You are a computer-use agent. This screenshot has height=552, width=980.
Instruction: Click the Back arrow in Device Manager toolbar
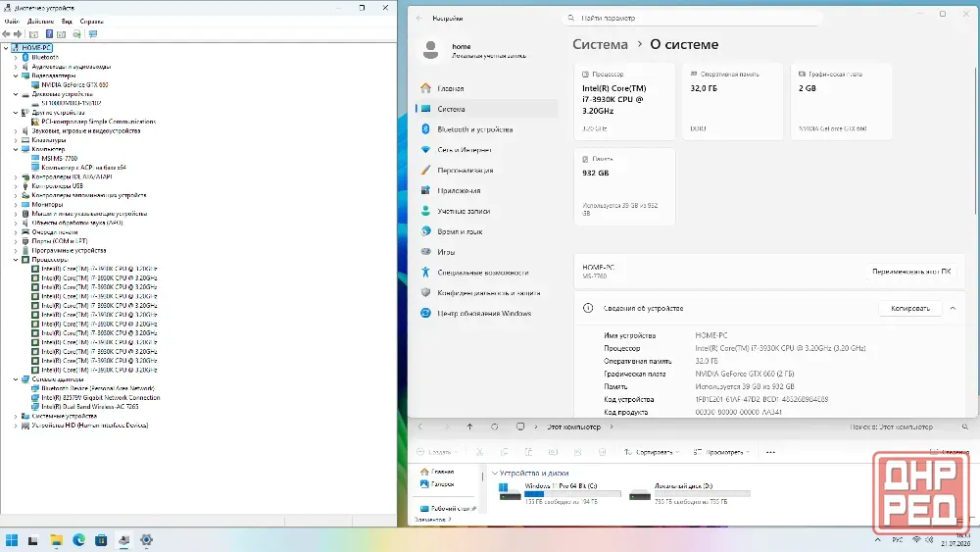click(x=6, y=34)
